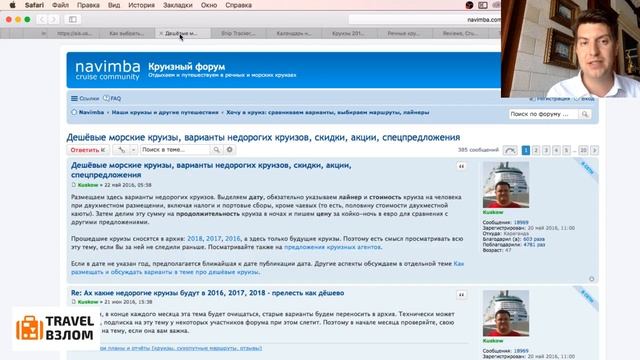Screen dimensions: 640x360
Task: Open the Правка menu
Action: click(x=88, y=5)
